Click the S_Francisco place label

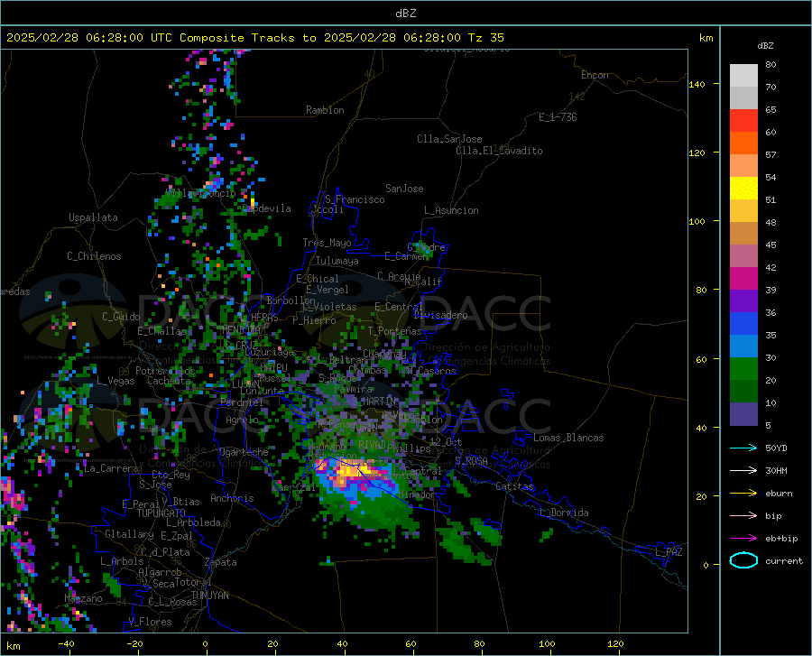pos(355,199)
